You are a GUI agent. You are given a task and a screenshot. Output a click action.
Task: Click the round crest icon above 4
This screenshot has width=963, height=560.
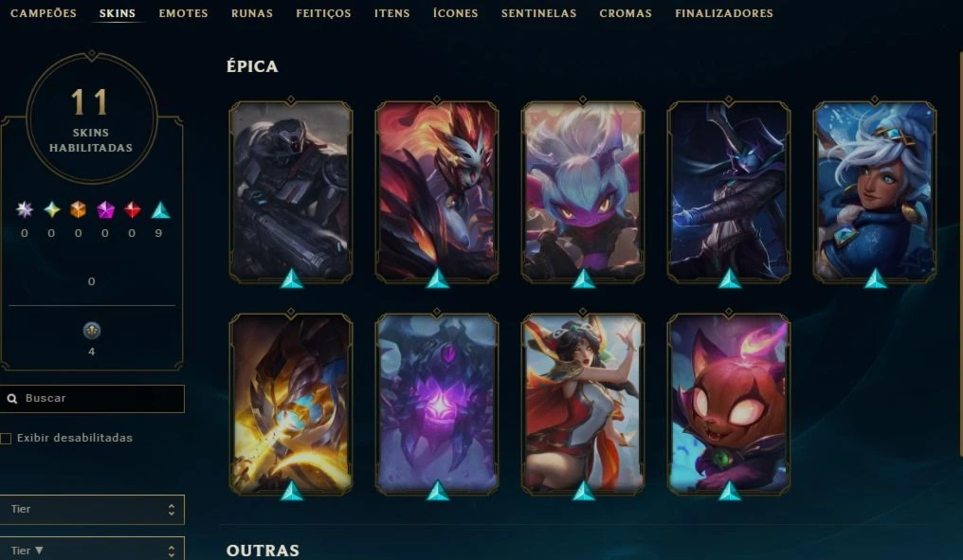point(92,331)
